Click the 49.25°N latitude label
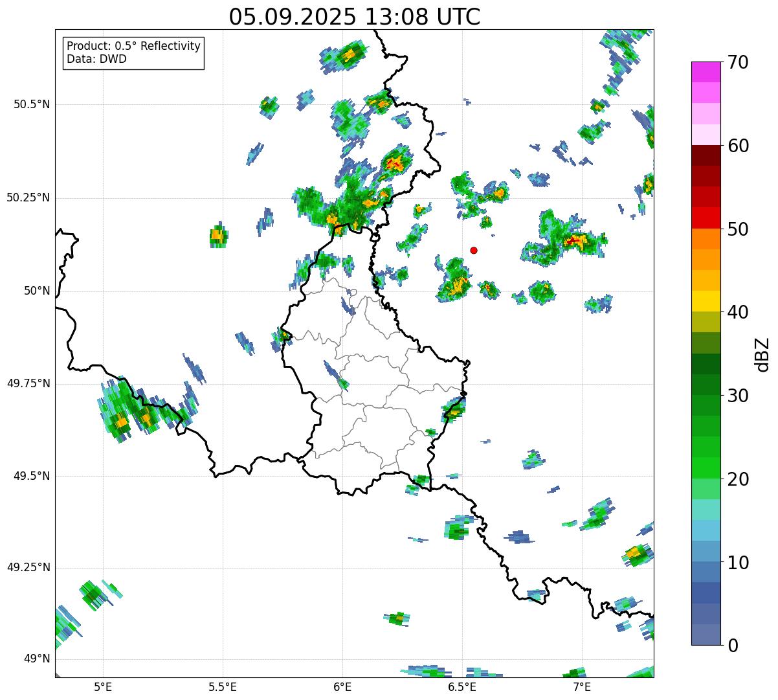The height and width of the screenshot is (700, 778). 28,567
